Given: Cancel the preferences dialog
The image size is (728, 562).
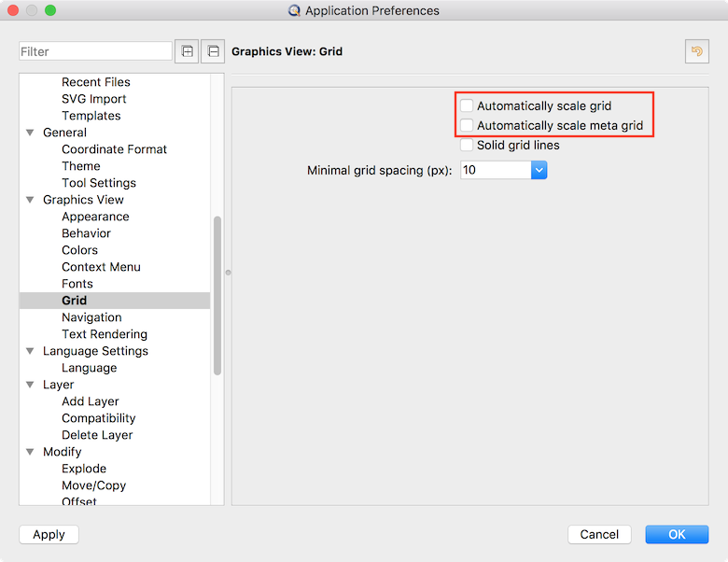Looking at the screenshot, I should pyautogui.click(x=599, y=534).
